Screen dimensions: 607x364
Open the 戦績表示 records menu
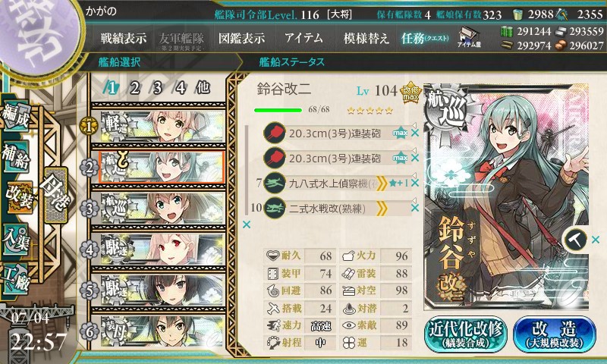pyautogui.click(x=124, y=38)
